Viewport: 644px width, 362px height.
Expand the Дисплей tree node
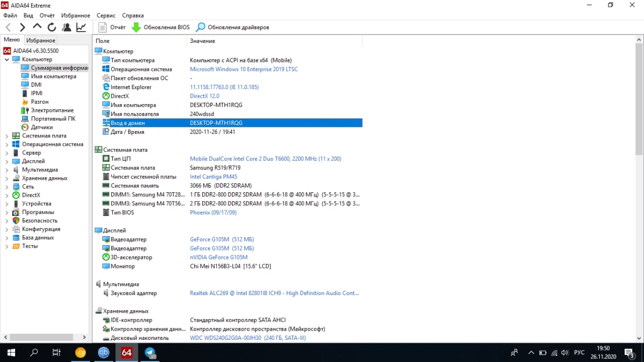tap(7, 161)
